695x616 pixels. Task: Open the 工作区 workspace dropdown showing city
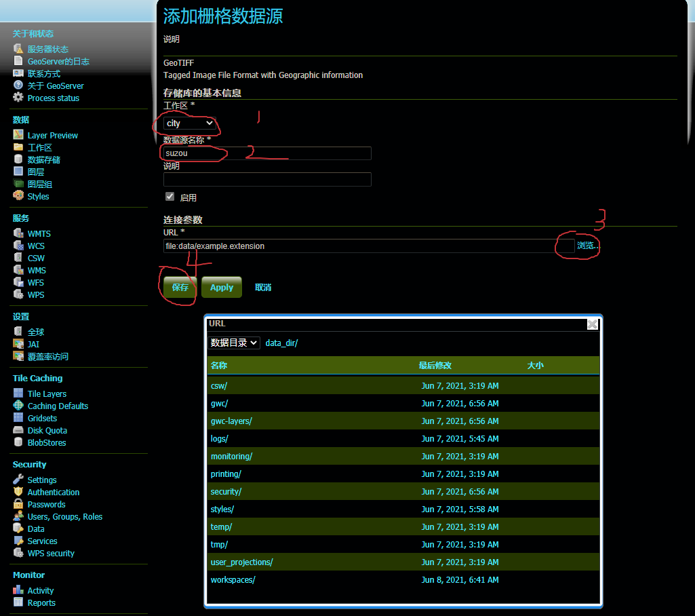pos(190,123)
